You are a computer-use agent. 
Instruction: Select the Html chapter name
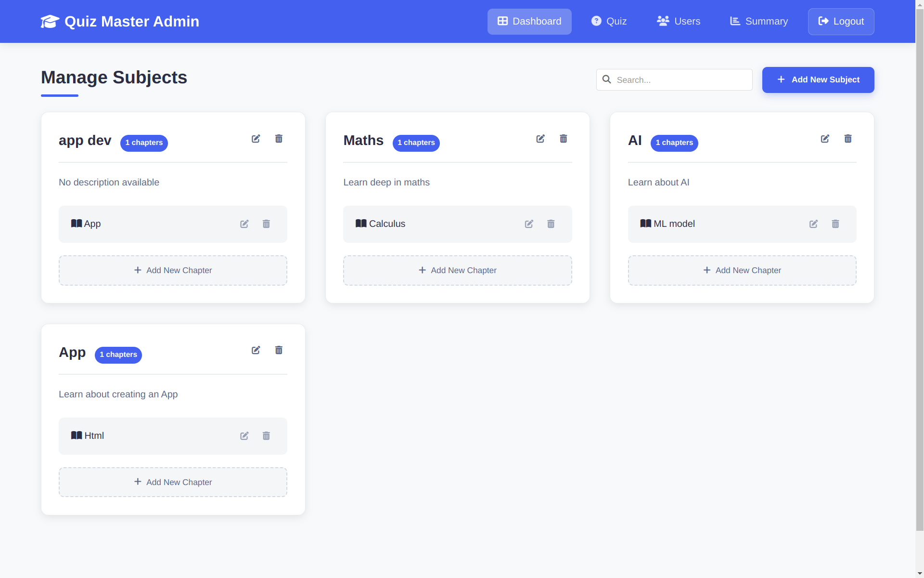pyautogui.click(x=94, y=436)
